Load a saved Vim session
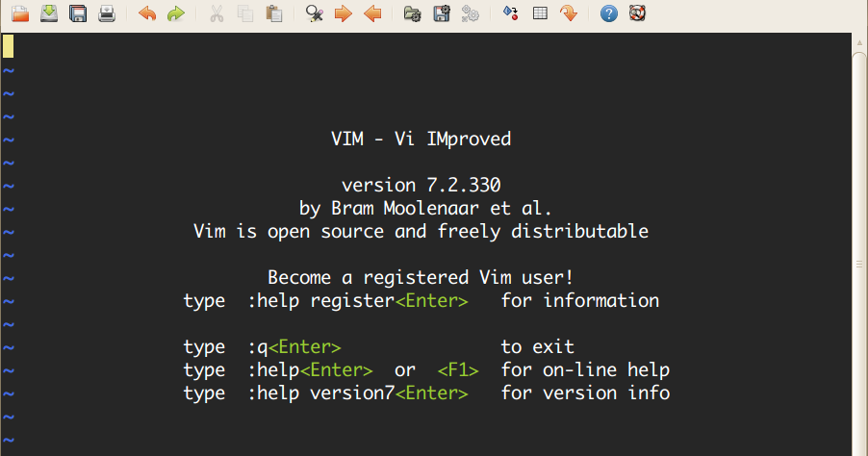This screenshot has height=456, width=868. point(413,13)
